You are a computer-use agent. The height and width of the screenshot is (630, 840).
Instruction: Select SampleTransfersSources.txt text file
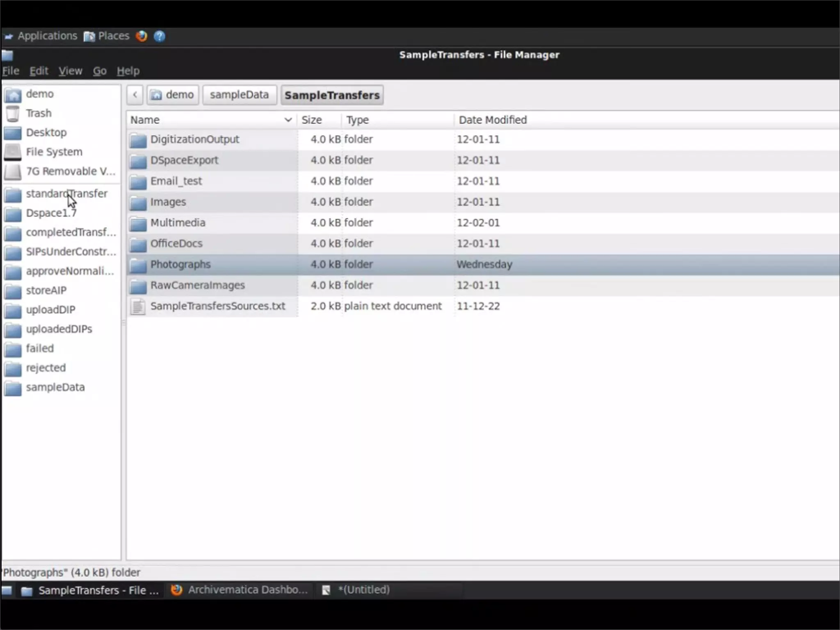[217, 306]
